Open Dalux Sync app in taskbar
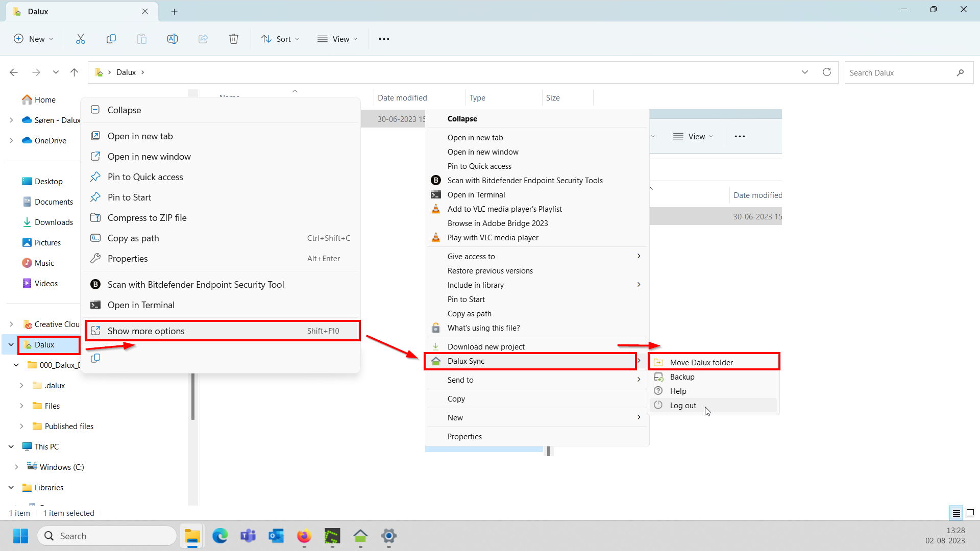Image resolution: width=980 pixels, height=551 pixels. pos(360,536)
